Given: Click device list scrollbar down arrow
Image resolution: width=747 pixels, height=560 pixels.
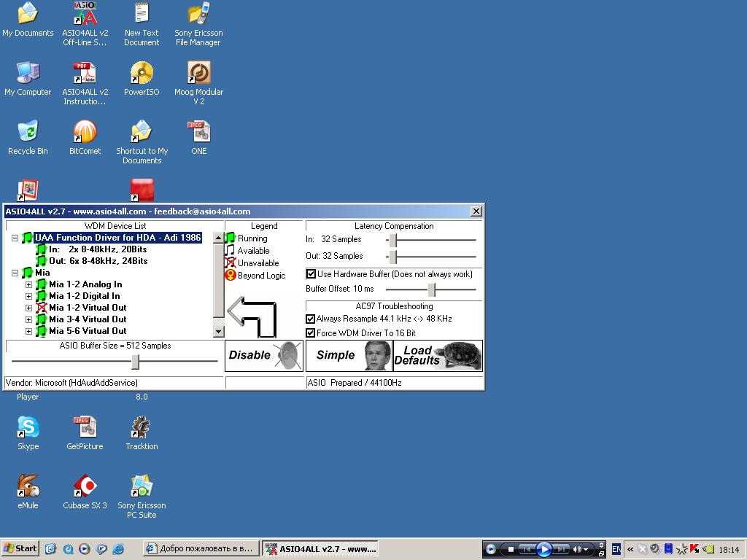Looking at the screenshot, I should click(x=219, y=332).
